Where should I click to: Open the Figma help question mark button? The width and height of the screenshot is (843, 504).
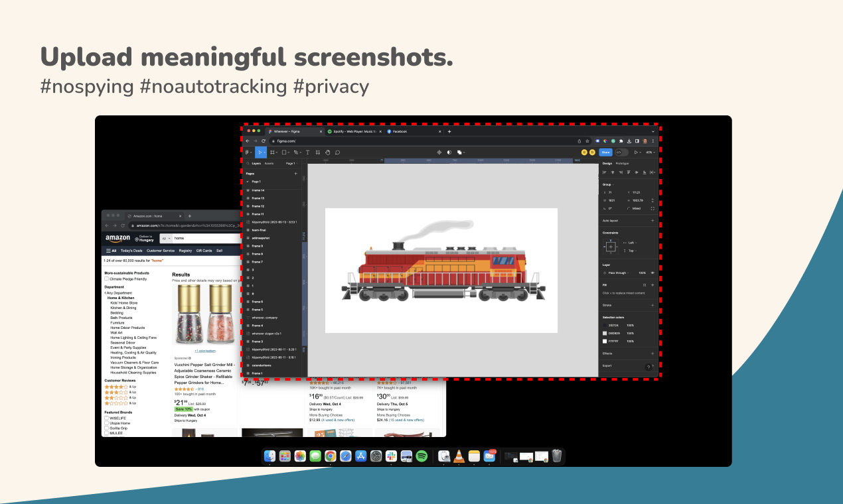click(x=648, y=367)
